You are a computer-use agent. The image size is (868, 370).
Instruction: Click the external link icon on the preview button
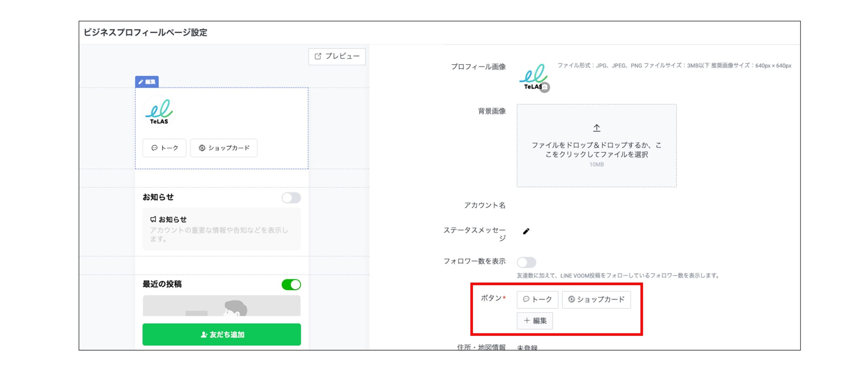317,56
